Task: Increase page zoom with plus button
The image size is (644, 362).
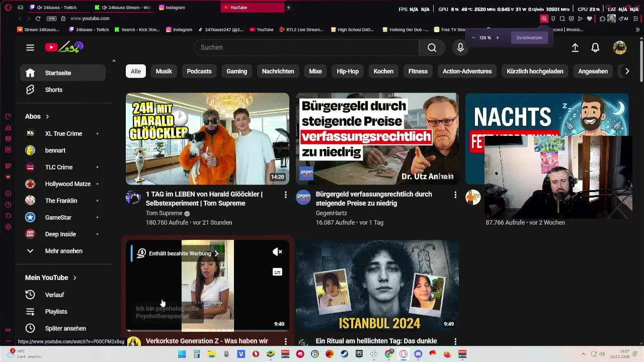Action: [x=498, y=38]
